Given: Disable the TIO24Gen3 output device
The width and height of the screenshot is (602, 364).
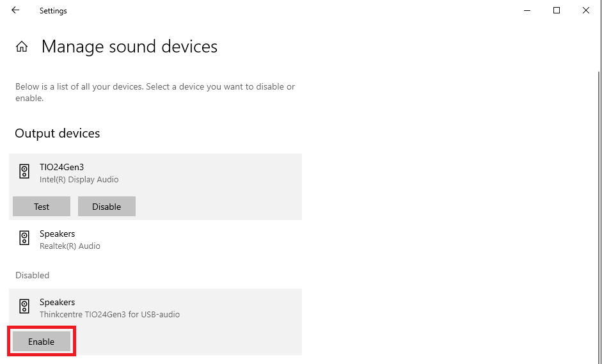Looking at the screenshot, I should [x=106, y=207].
